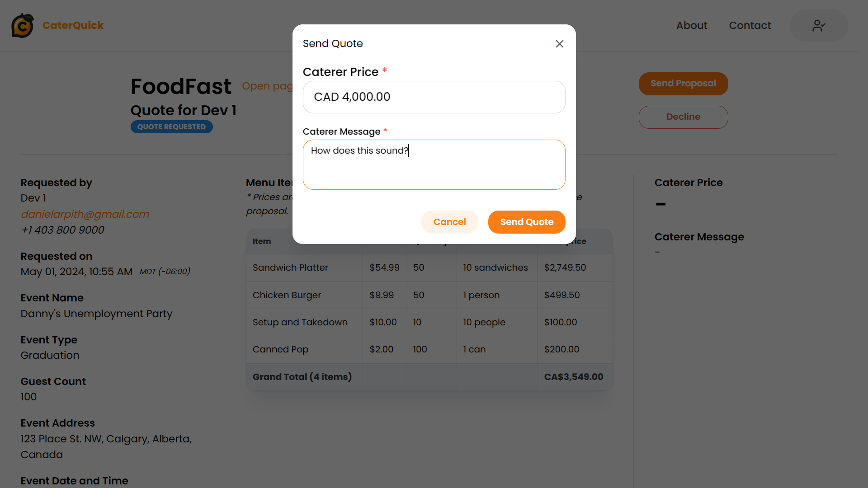Click the QUOTE REQUESTED status badge
The image size is (868, 488).
[172, 127]
